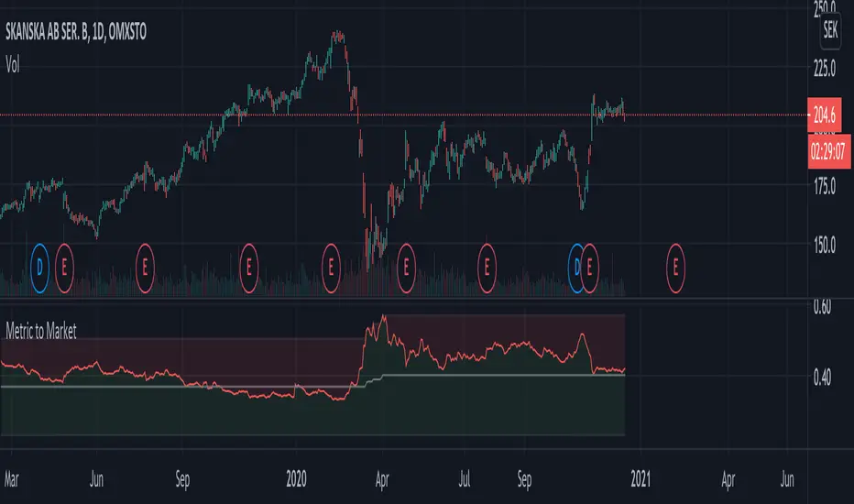This screenshot has width=854, height=504.
Task: Click earnings marker near July 2020
Action: pyautogui.click(x=487, y=268)
